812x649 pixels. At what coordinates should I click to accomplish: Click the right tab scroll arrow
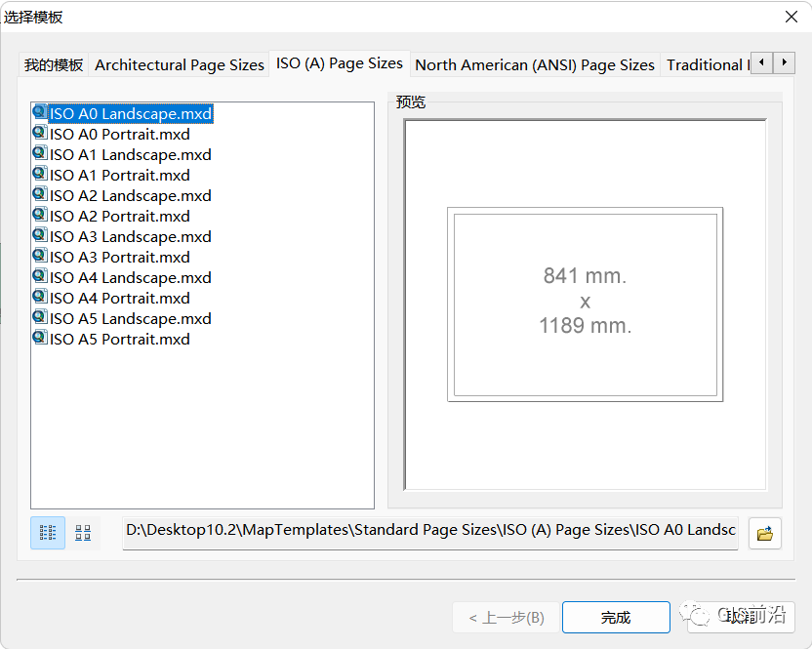784,62
